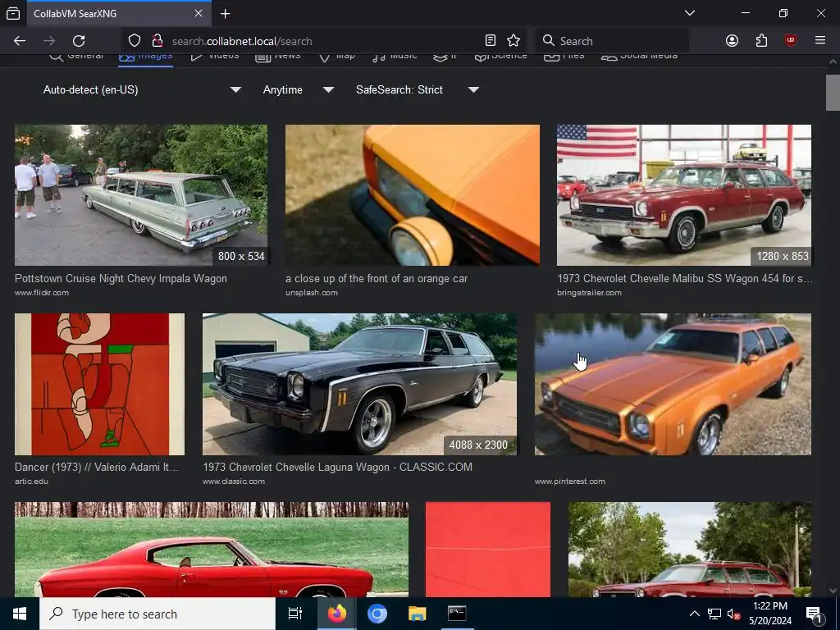Click the bringatrailer.com source text

point(589,293)
